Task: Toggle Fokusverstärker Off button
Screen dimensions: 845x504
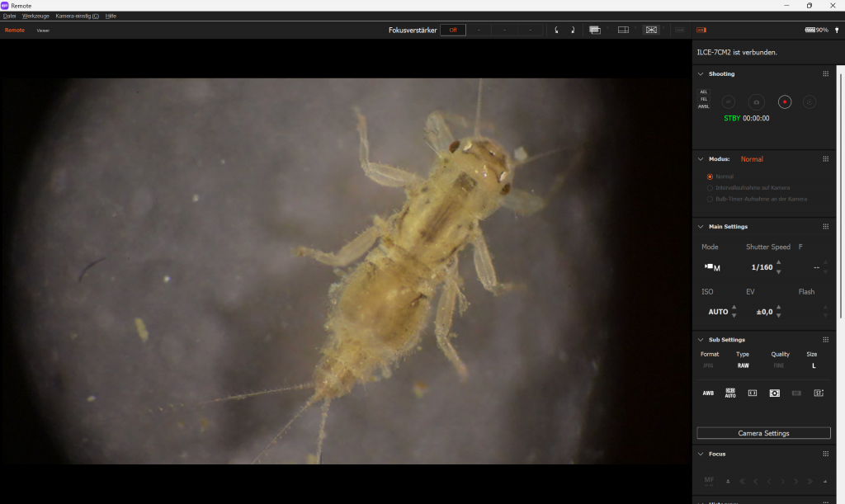Action: click(x=453, y=31)
